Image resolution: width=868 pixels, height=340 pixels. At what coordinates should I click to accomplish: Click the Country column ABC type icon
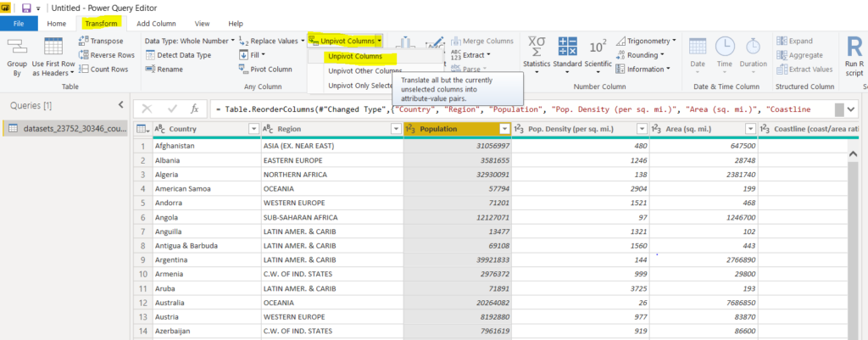click(x=160, y=129)
